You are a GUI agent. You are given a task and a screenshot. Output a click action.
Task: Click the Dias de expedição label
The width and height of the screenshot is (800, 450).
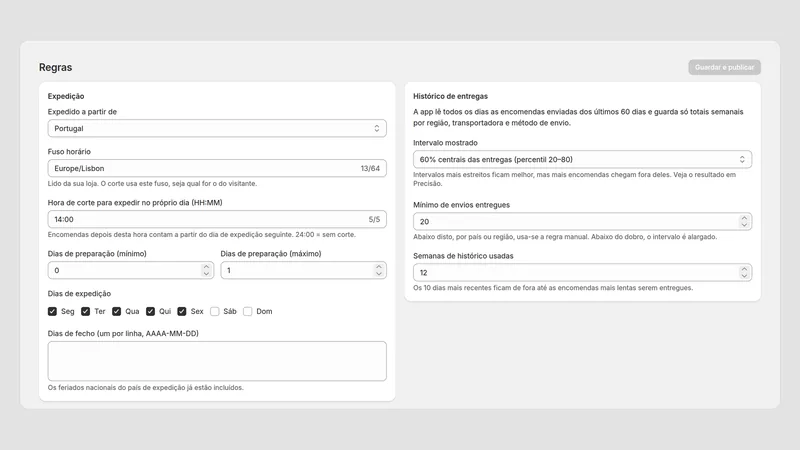point(79,293)
